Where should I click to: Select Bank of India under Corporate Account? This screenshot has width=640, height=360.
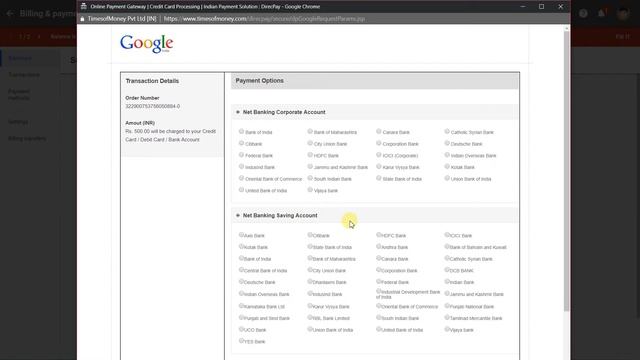(x=242, y=131)
